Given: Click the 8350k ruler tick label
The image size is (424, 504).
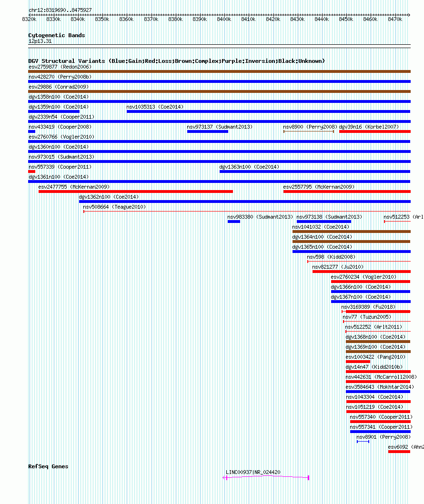Looking at the screenshot, I should (102, 19).
